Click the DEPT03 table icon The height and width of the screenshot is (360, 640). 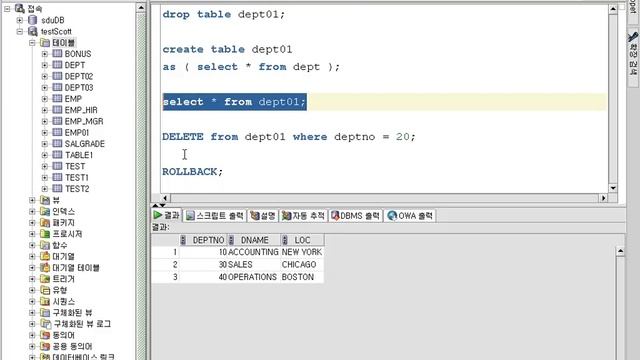click(x=58, y=87)
